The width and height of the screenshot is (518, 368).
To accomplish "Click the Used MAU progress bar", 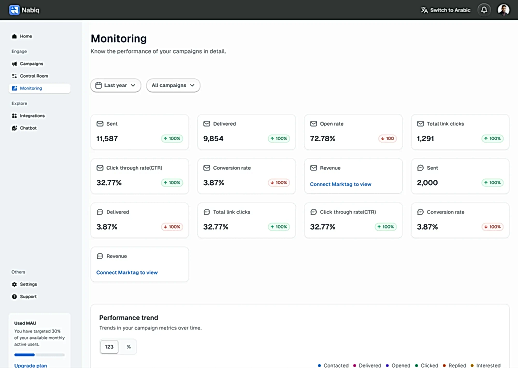I will click(x=39, y=355).
